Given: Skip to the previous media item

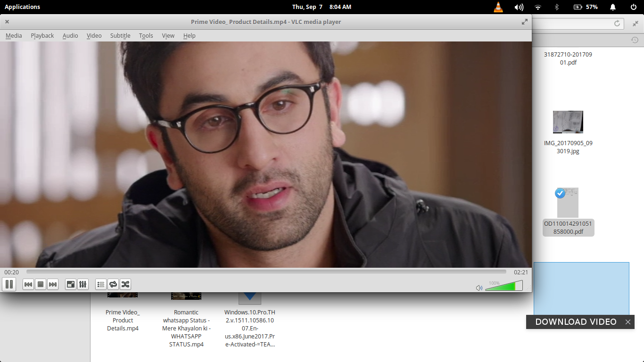Looking at the screenshot, I should (28, 284).
